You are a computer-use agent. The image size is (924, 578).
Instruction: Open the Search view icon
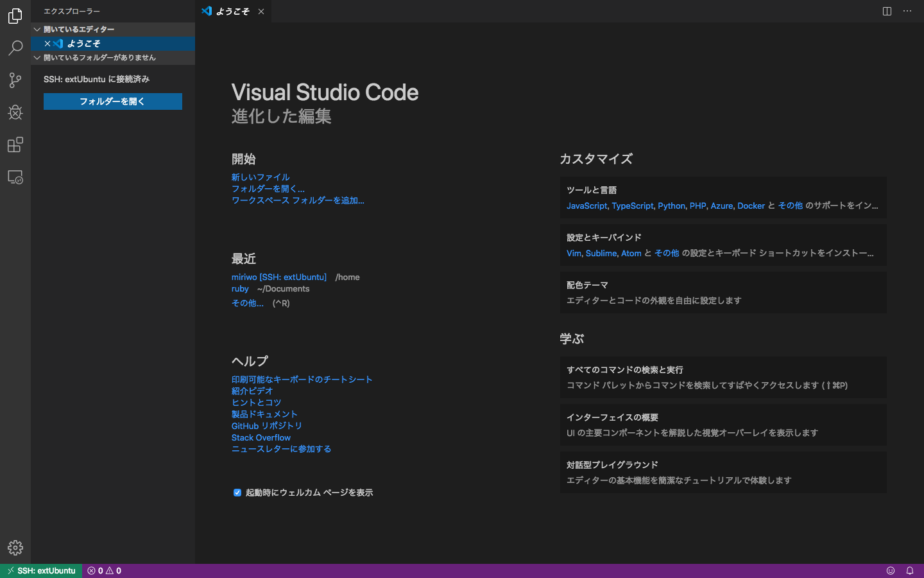(x=15, y=48)
